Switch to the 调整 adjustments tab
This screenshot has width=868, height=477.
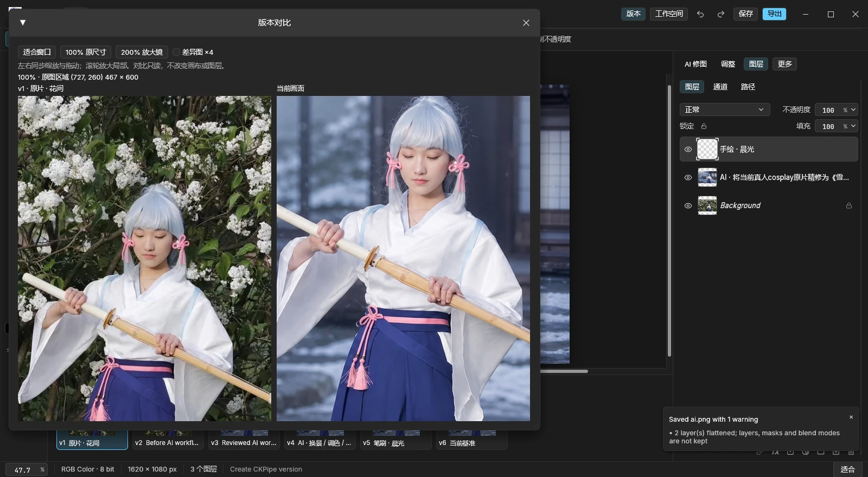click(x=728, y=64)
